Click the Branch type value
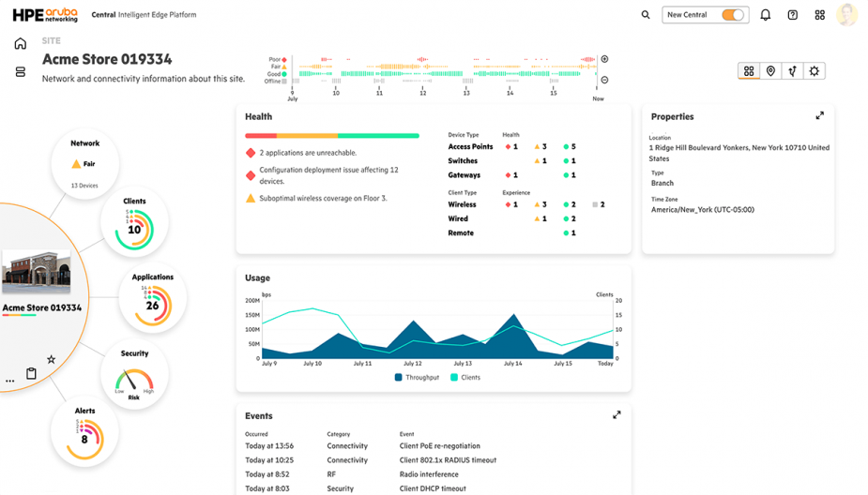This screenshot has height=495, width=868. 662,183
